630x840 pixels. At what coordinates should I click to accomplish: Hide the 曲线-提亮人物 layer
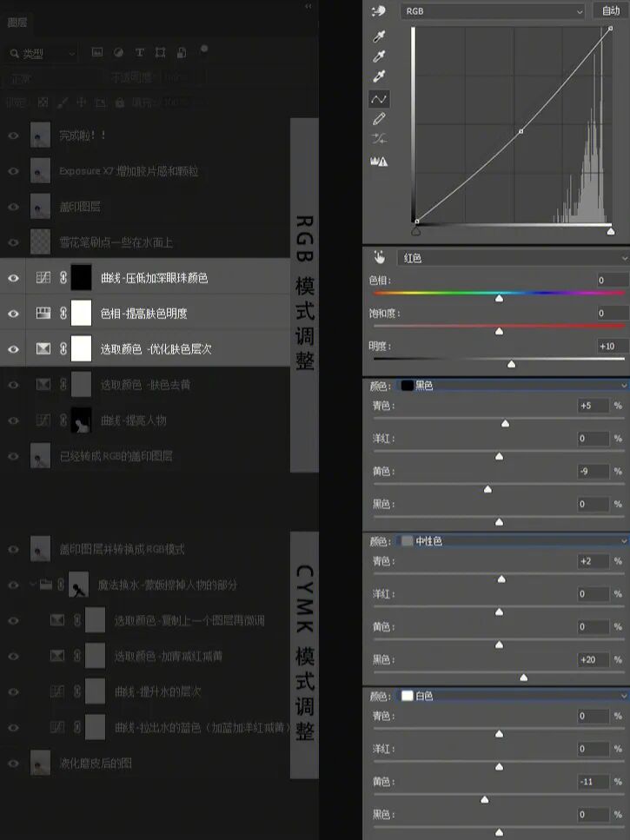click(13, 420)
